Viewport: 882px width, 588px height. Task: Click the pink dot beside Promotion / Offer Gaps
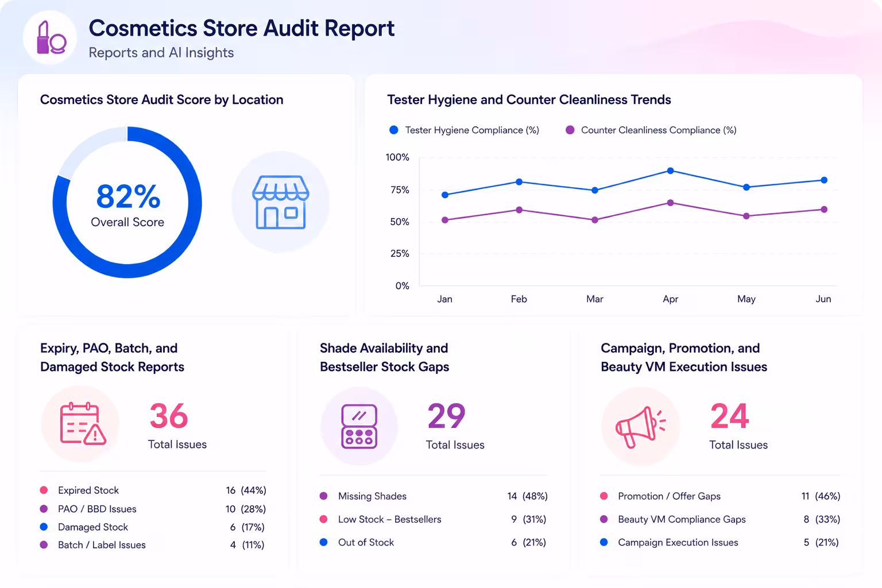pos(604,496)
